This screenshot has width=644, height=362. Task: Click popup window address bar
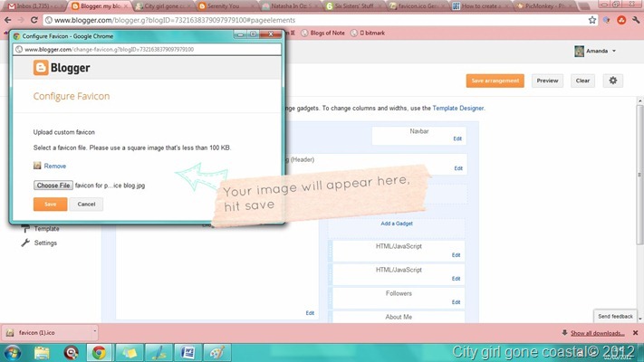[147, 49]
